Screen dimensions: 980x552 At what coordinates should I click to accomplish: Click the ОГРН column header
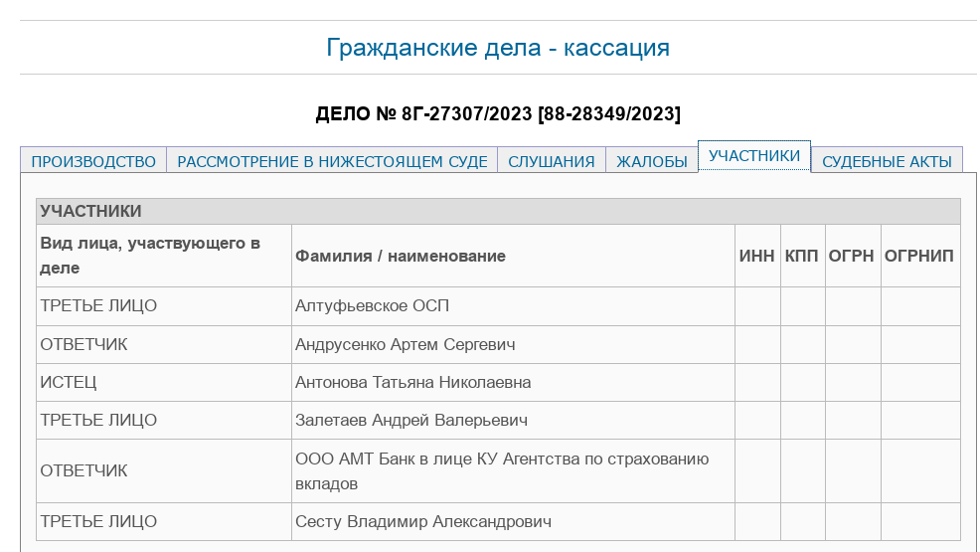point(852,256)
